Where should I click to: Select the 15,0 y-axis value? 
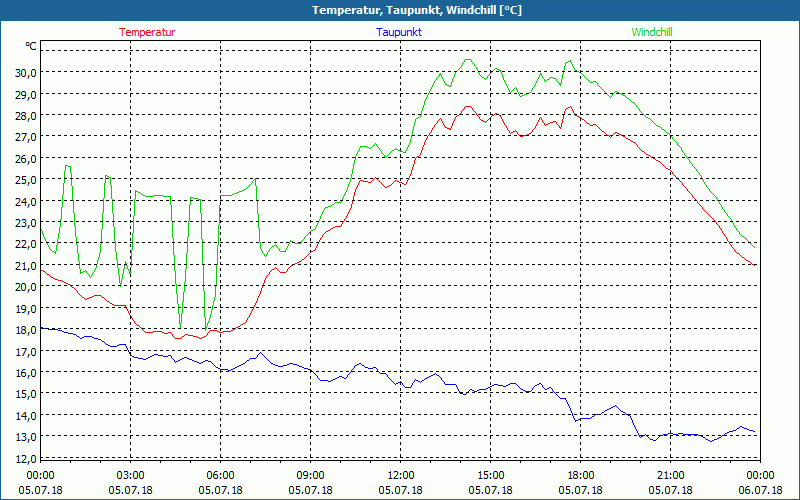click(26, 394)
